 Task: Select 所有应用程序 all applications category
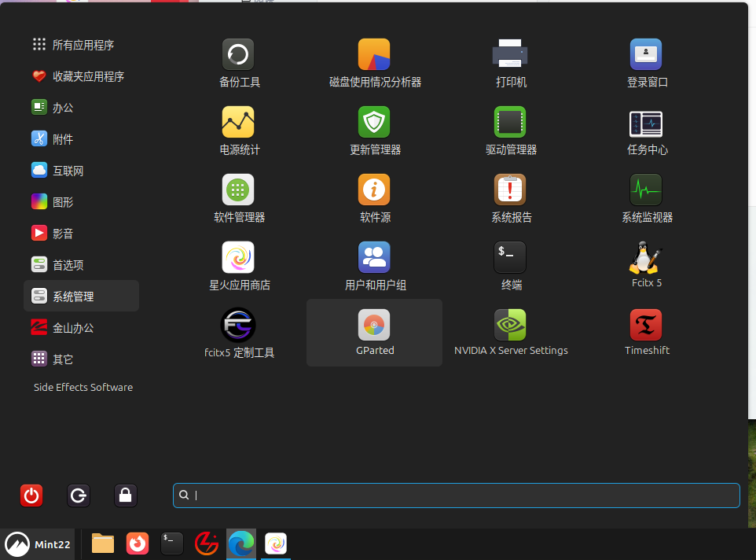(81, 45)
